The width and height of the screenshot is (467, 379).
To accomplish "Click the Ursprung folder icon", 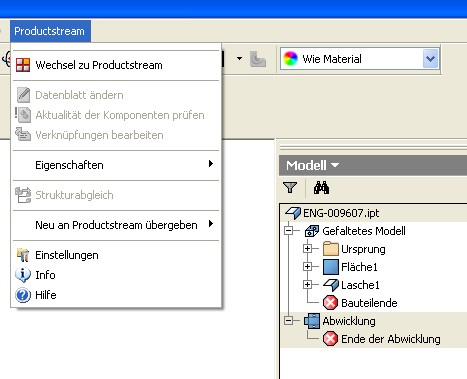I will 331,249.
